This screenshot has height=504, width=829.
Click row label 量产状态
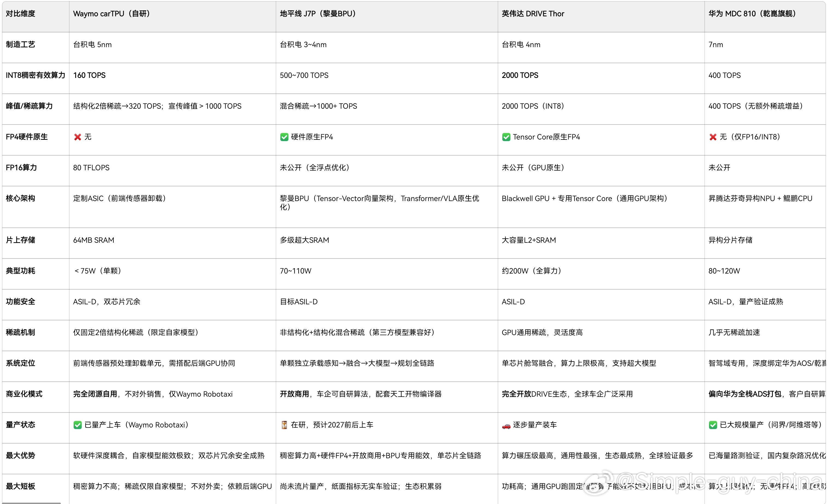20,425
